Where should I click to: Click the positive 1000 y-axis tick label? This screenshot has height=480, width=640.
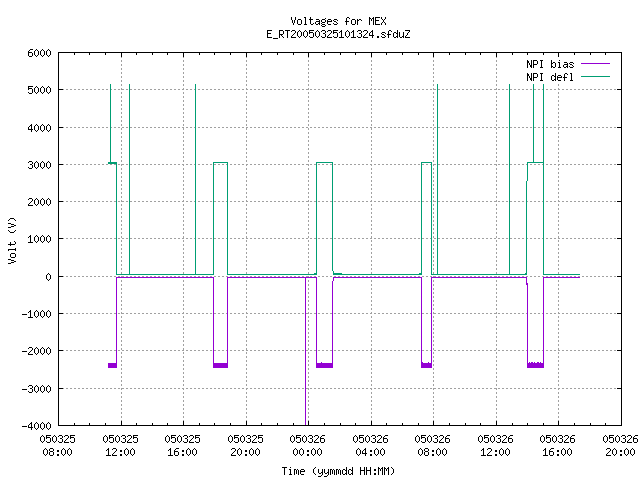pos(39,239)
